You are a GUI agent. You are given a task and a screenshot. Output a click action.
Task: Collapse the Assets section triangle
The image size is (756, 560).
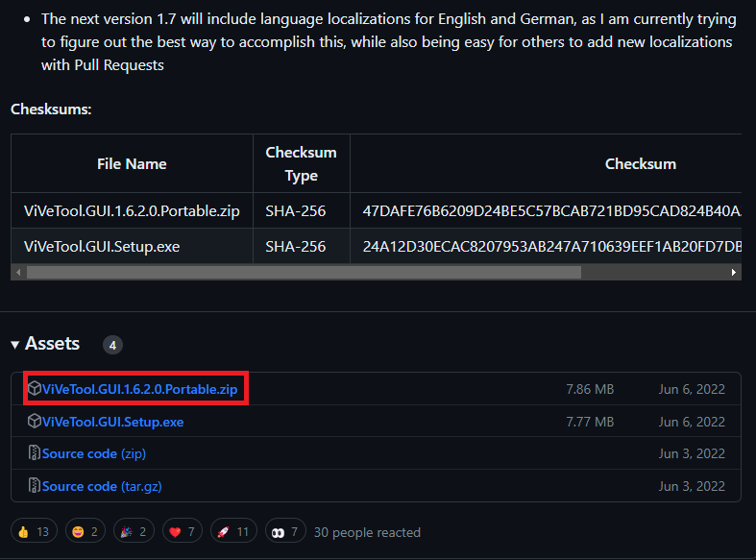[15, 345]
